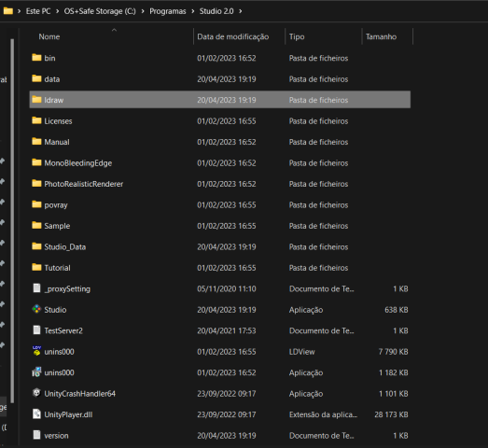This screenshot has width=488, height=448.
Task: Select the _proxySetting text file icon
Action: pos(36,288)
